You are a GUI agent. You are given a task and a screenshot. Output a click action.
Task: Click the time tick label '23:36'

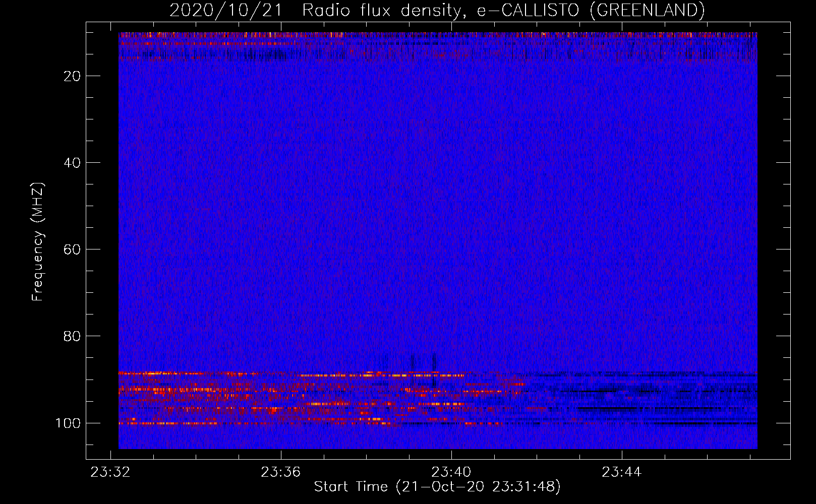280,472
